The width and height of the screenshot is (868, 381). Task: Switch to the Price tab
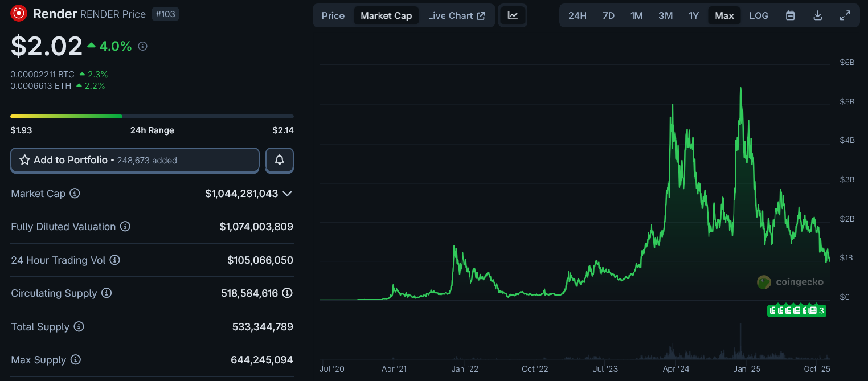(333, 15)
